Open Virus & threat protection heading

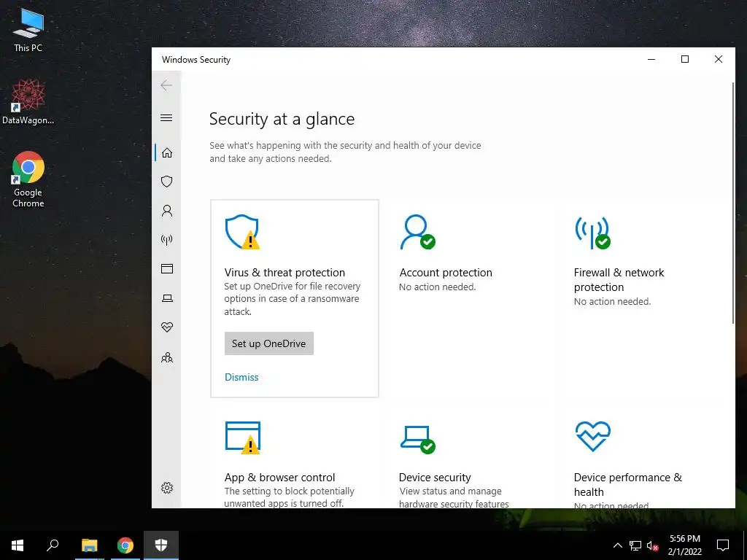285,273
